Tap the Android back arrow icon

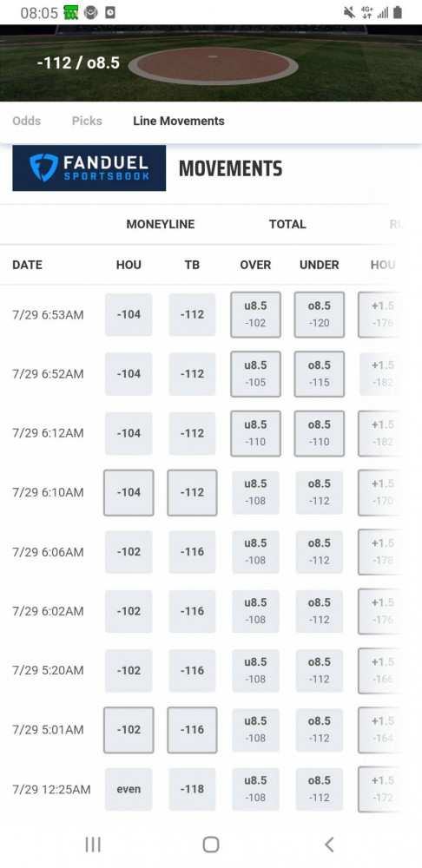tap(329, 845)
